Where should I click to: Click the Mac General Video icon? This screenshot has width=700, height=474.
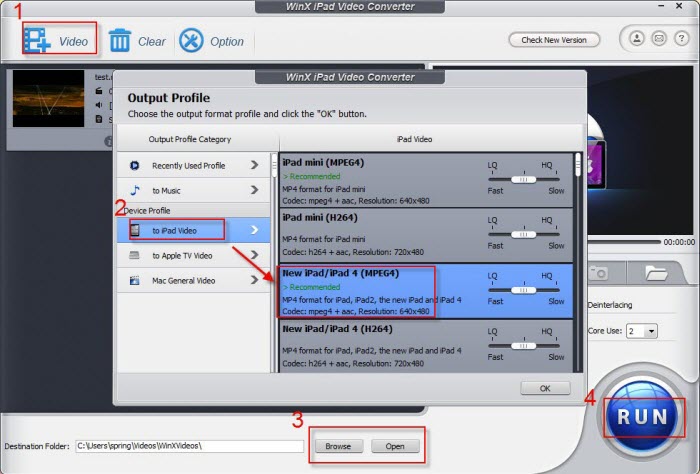pyautogui.click(x=134, y=280)
